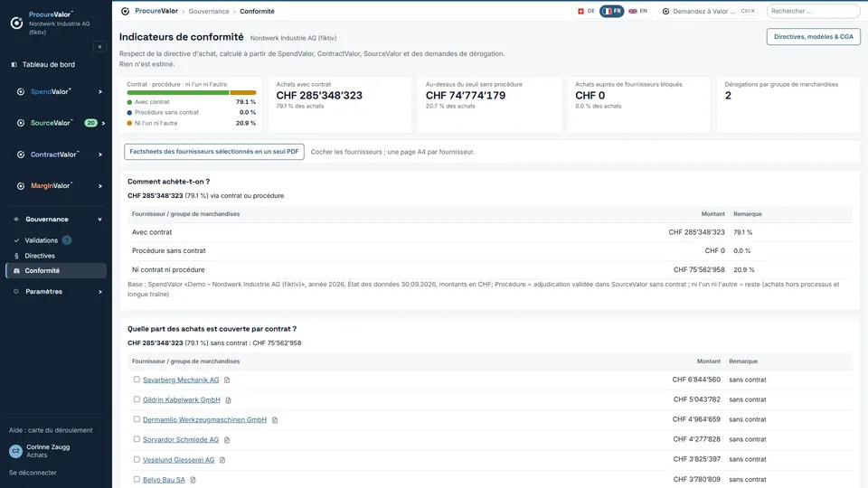Viewport: 868px width, 488px height.
Task: Tick the Sorvardor Schmiede AG checkbox
Action: pos(137,439)
